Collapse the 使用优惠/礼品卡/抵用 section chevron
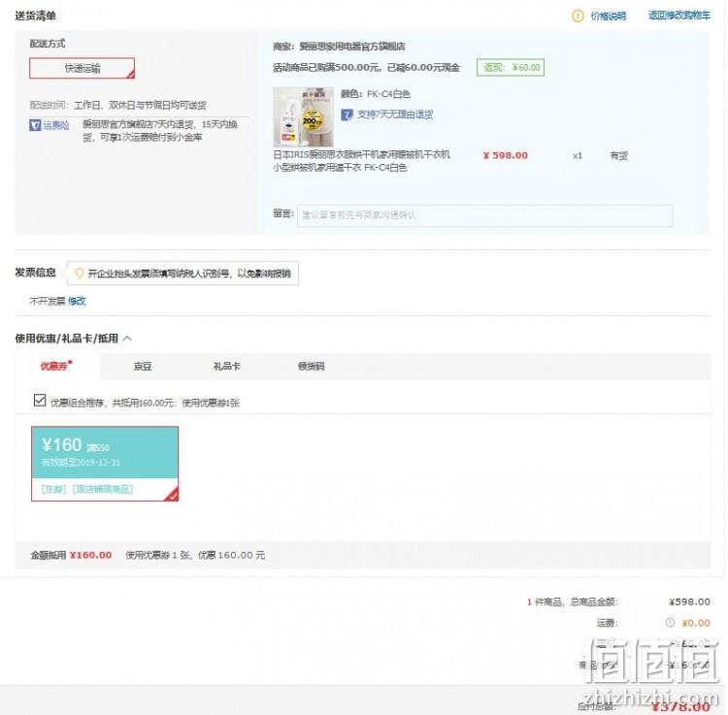728x715 pixels. click(x=128, y=339)
